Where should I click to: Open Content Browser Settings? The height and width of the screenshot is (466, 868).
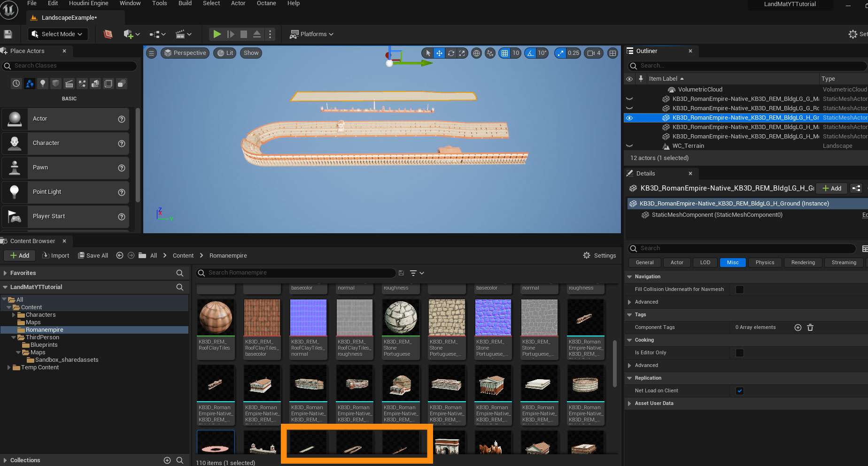tap(599, 255)
